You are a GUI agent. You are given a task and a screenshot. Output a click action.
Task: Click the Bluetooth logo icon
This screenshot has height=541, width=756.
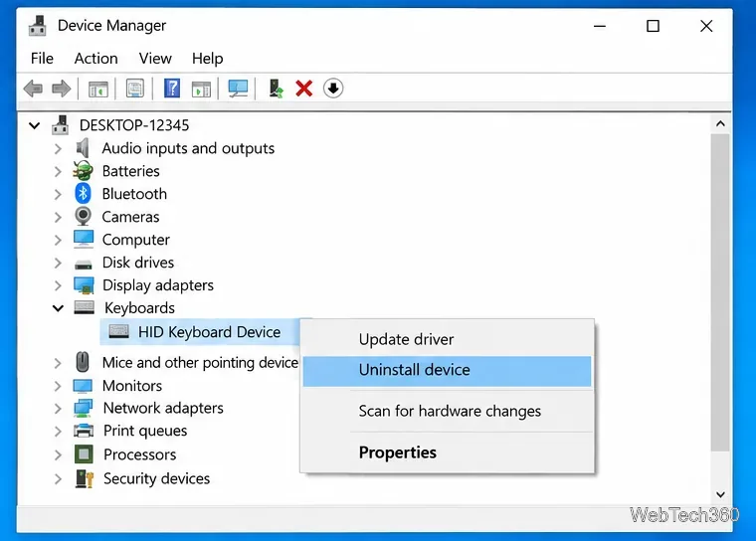(x=83, y=193)
